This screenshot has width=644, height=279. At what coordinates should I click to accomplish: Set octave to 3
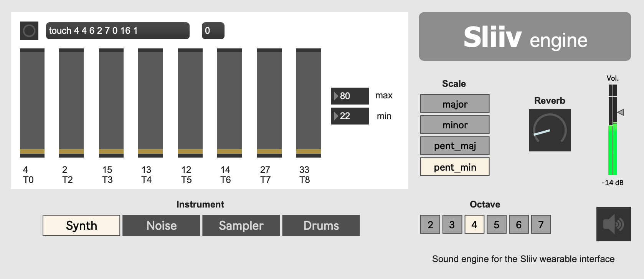coord(452,224)
